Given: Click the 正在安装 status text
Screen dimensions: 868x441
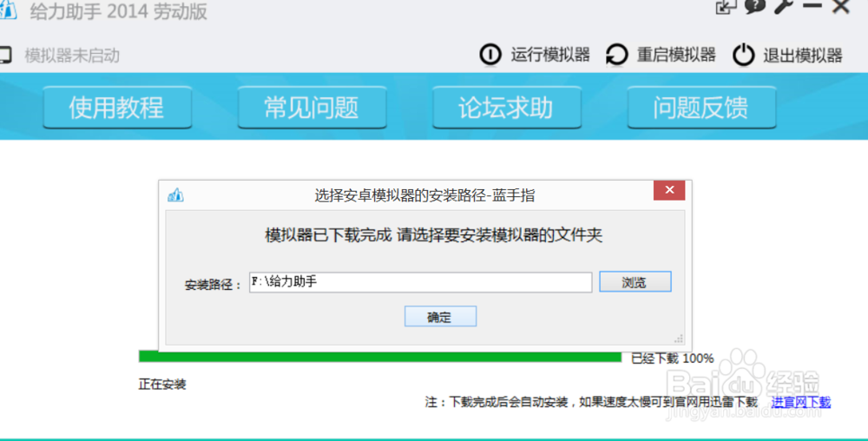Looking at the screenshot, I should point(162,385).
